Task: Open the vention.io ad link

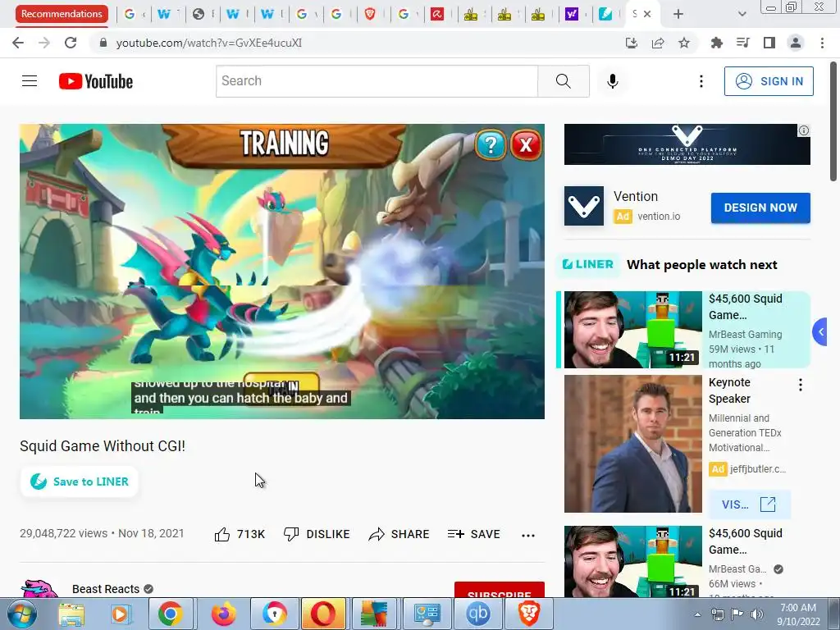Action: (659, 217)
